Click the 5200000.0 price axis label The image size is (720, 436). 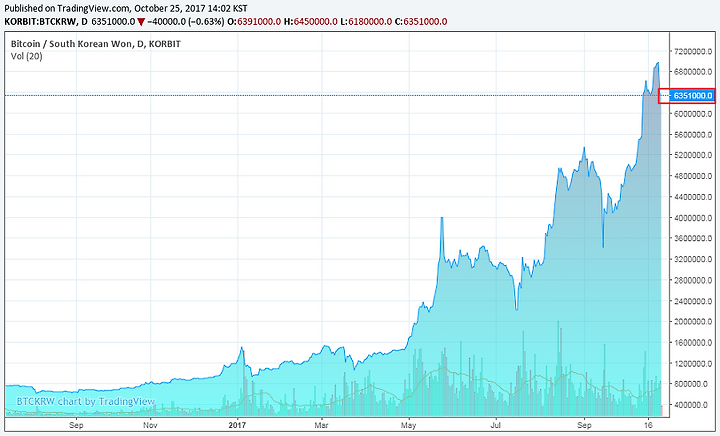(693, 155)
